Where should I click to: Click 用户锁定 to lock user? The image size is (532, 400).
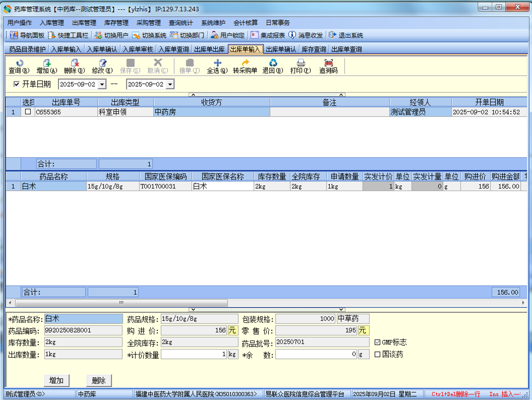228,35
